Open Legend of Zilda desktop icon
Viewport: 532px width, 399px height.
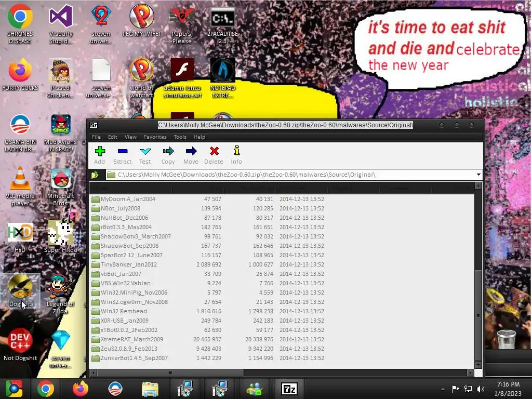click(60, 294)
